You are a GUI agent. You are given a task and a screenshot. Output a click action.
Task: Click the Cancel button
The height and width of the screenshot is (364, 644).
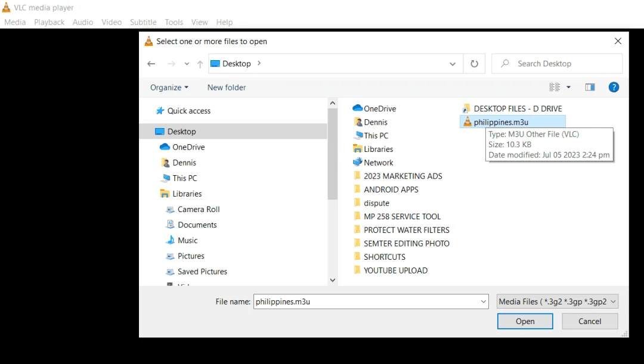click(590, 321)
